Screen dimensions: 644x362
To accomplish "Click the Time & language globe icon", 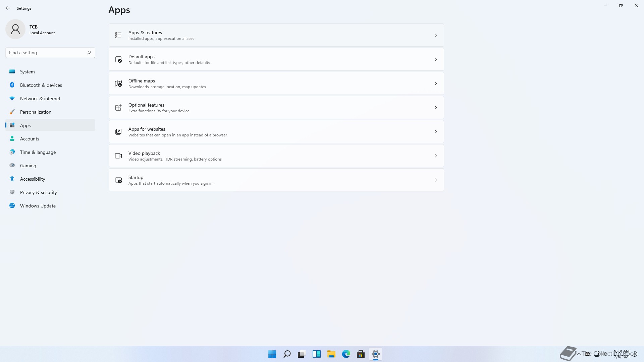I will tap(12, 152).
